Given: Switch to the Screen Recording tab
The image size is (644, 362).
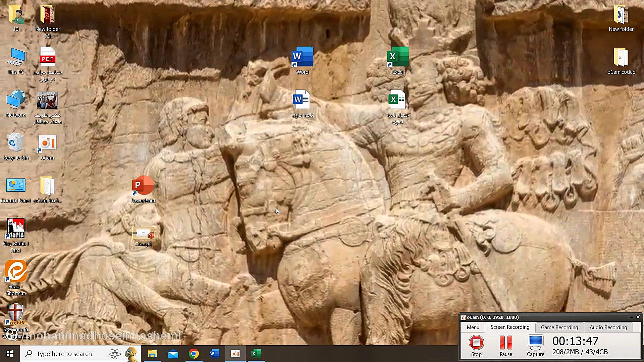Looking at the screenshot, I should point(510,327).
